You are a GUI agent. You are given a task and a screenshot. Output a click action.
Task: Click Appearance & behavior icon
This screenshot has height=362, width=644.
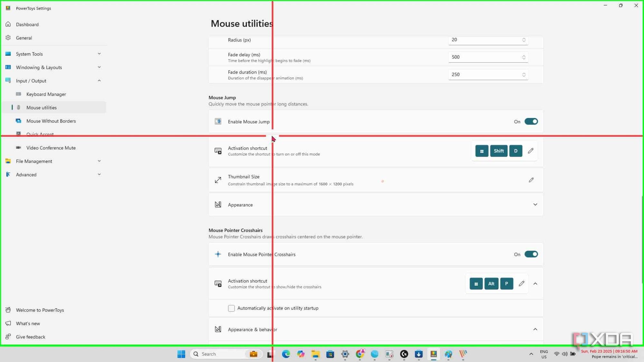coord(218,330)
